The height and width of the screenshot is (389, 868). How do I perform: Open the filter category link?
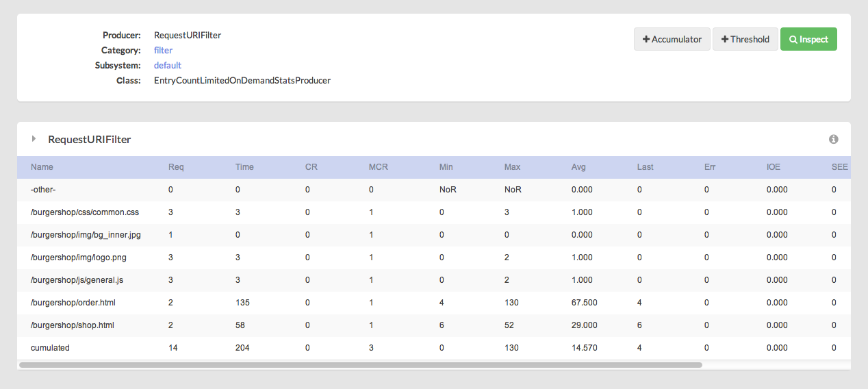[x=163, y=50]
